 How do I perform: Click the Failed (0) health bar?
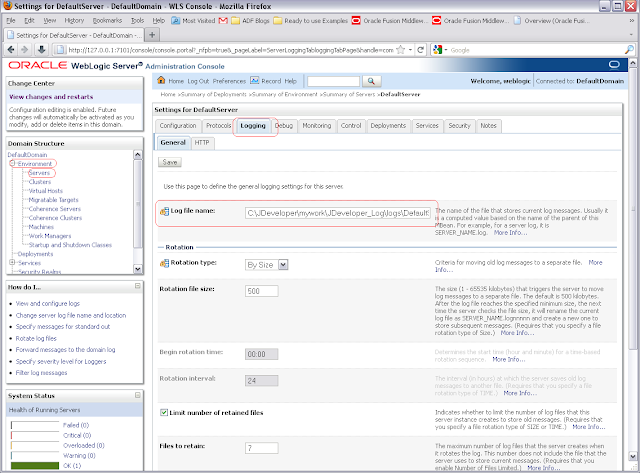35,425
